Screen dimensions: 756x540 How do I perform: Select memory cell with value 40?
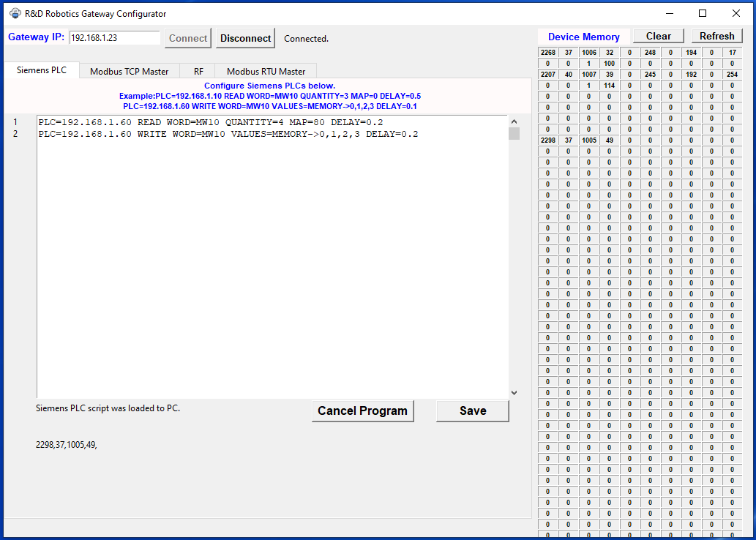point(569,74)
